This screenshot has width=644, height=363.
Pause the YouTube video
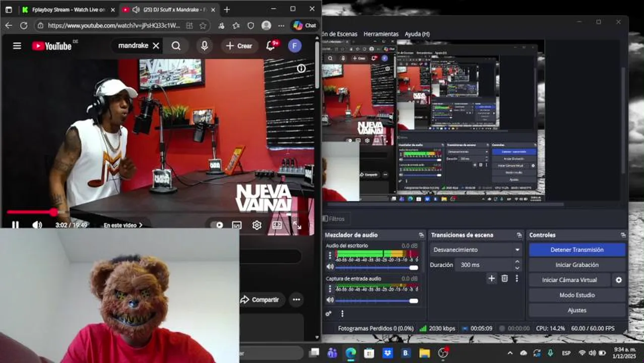pos(15,225)
